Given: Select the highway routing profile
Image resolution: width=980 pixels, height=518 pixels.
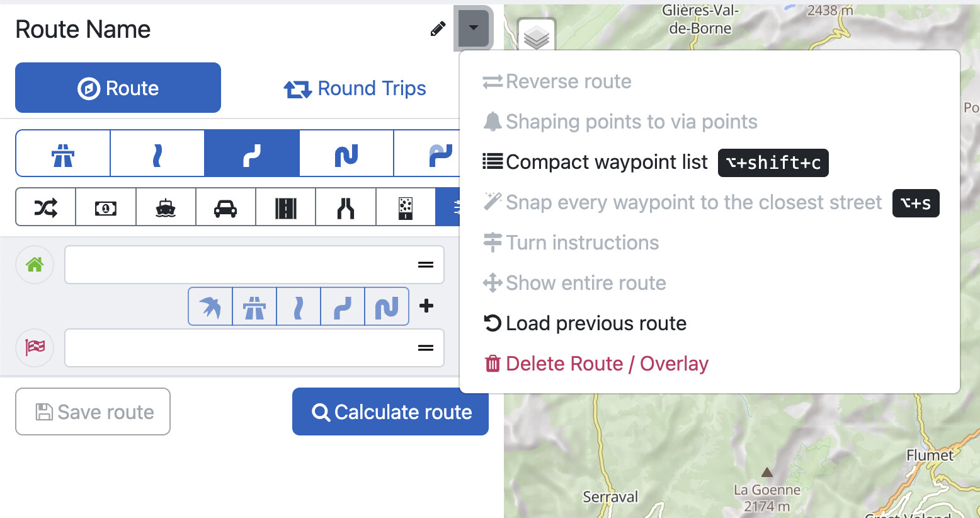Looking at the screenshot, I should pos(63,154).
